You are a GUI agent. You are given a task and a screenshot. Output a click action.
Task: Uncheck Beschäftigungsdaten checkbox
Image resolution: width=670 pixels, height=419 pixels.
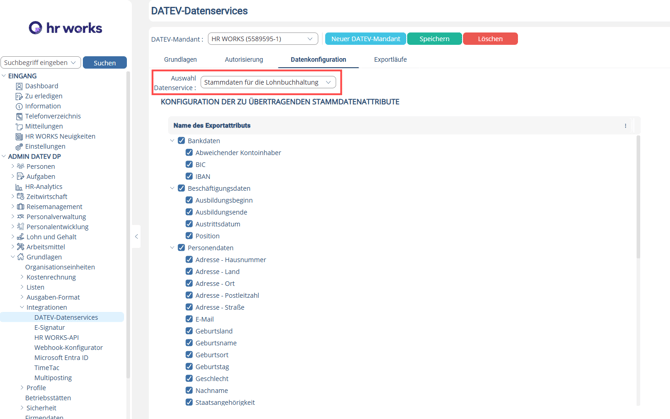click(x=181, y=188)
